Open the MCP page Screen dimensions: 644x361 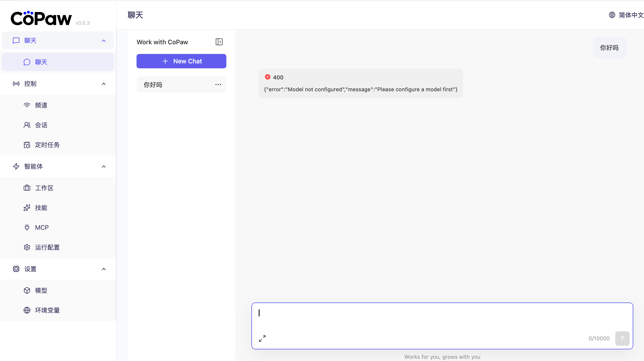click(x=58, y=227)
